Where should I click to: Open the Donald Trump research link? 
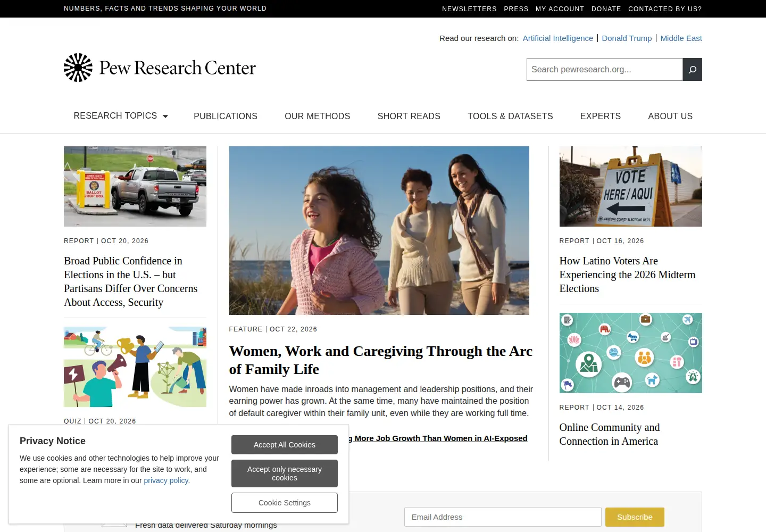pyautogui.click(x=627, y=38)
